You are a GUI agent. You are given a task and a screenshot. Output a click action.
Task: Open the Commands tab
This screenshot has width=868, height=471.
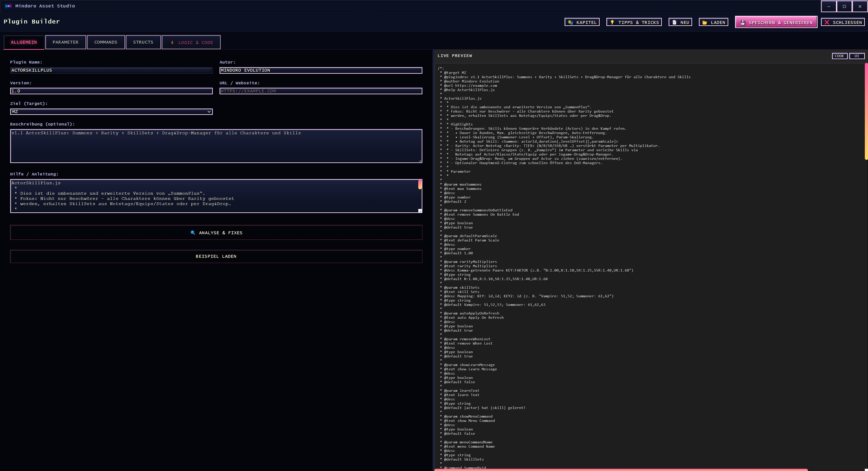tap(105, 42)
